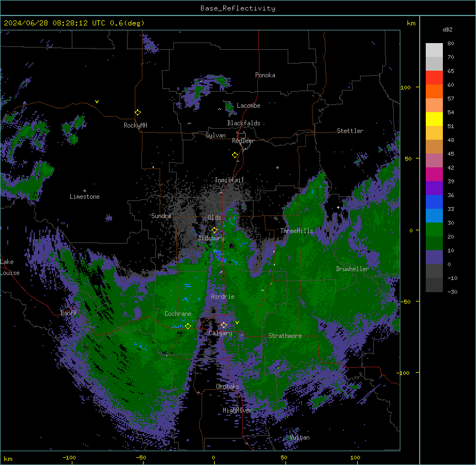Select the Blackfalds label
The height and width of the screenshot is (465, 476).
pos(244,123)
